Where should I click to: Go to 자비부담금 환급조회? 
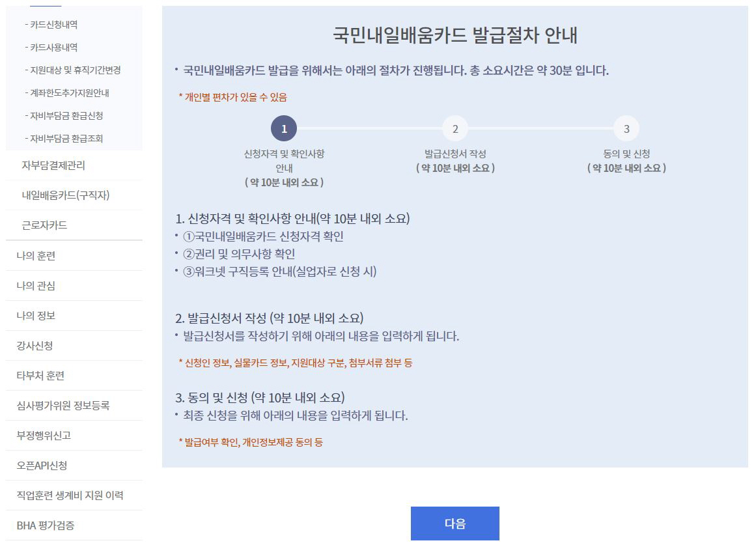click(x=64, y=139)
